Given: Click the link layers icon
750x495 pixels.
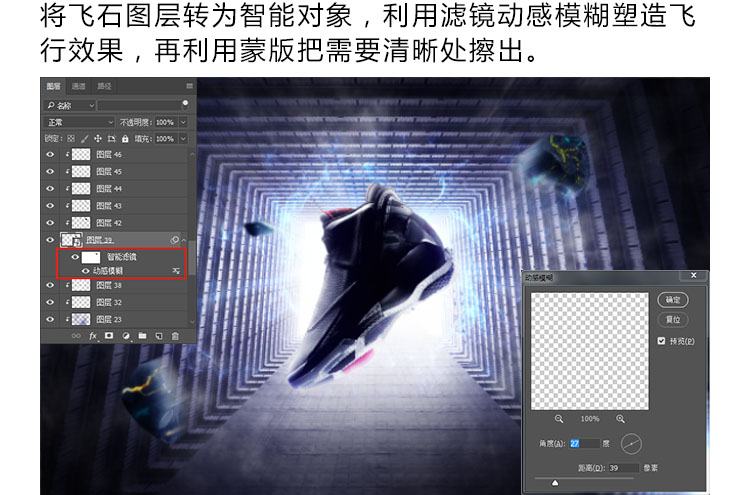Looking at the screenshot, I should click(76, 336).
